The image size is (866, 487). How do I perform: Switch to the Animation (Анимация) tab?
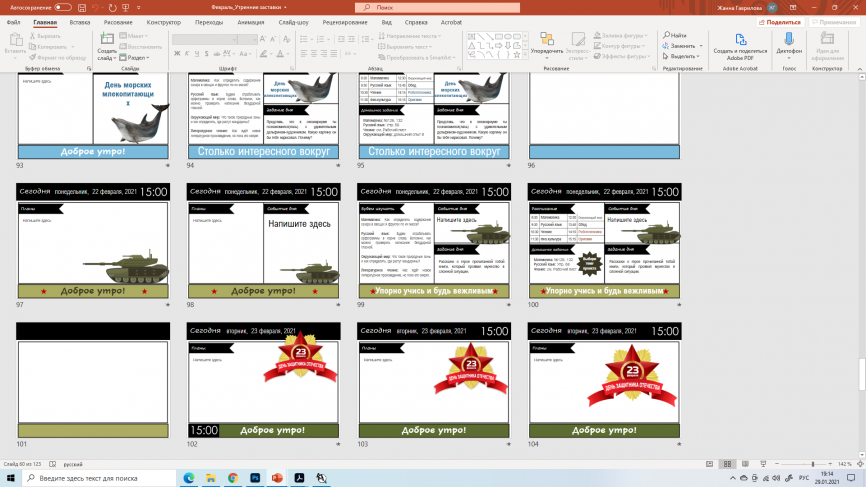251,21
